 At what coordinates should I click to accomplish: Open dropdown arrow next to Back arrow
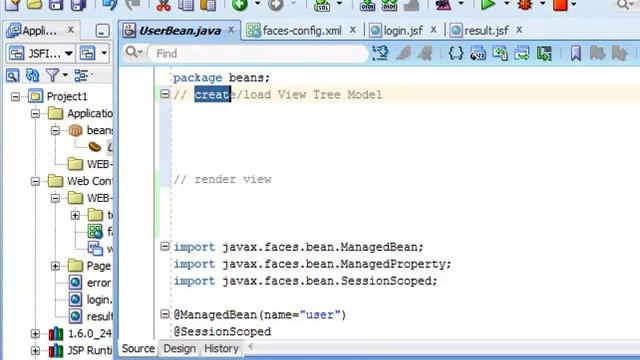coord(258,4)
